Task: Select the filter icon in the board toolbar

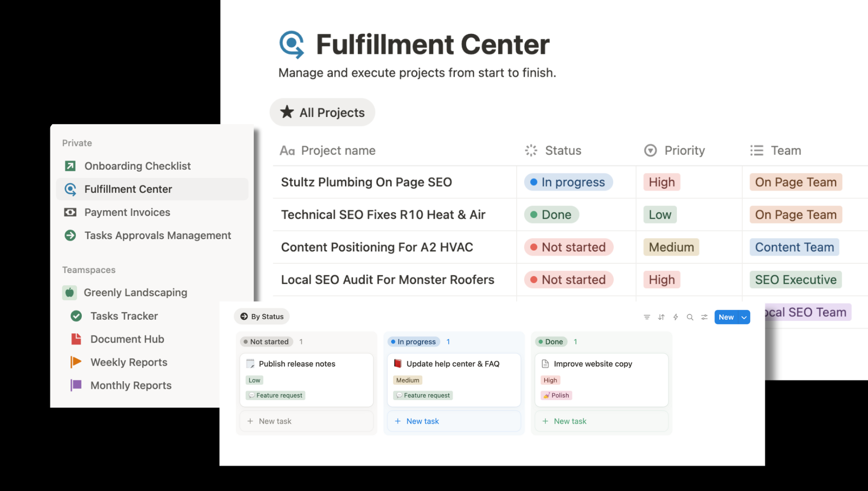Action: coord(646,317)
